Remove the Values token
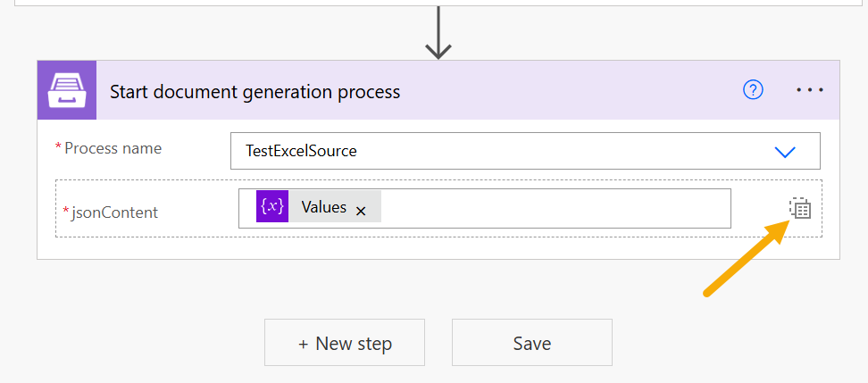Image resolution: width=868 pixels, height=383 pixels. point(361,212)
